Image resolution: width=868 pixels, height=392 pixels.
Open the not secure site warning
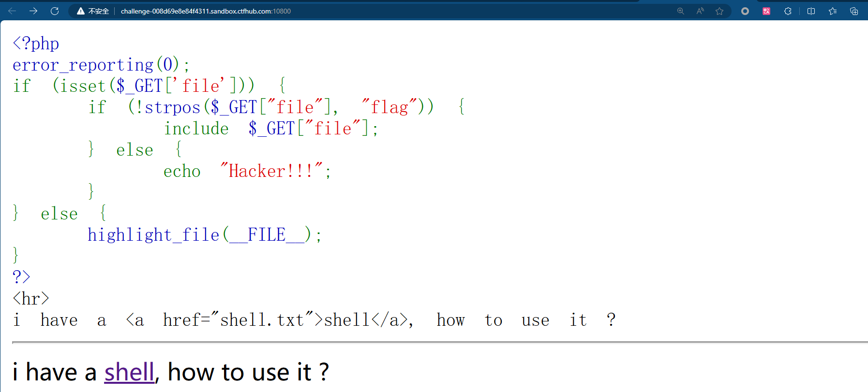(93, 11)
